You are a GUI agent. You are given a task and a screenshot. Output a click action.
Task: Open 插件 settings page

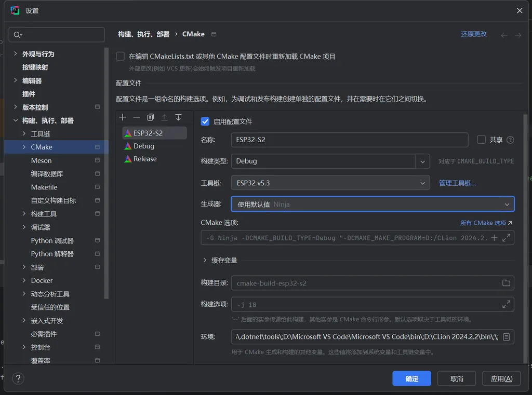point(29,94)
